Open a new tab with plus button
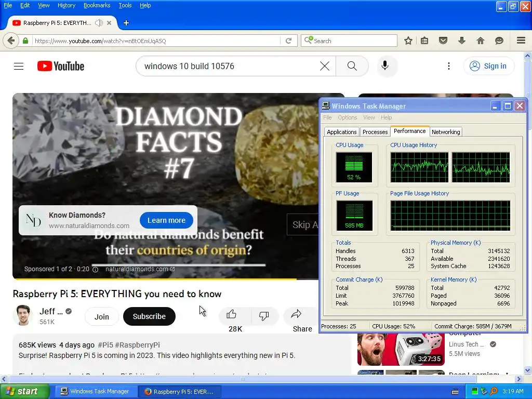 click(126, 23)
